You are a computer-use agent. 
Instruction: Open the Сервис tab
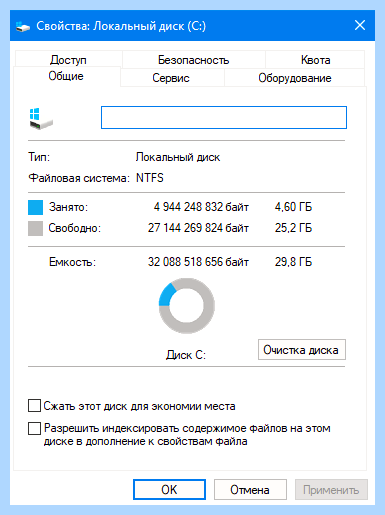coord(171,78)
